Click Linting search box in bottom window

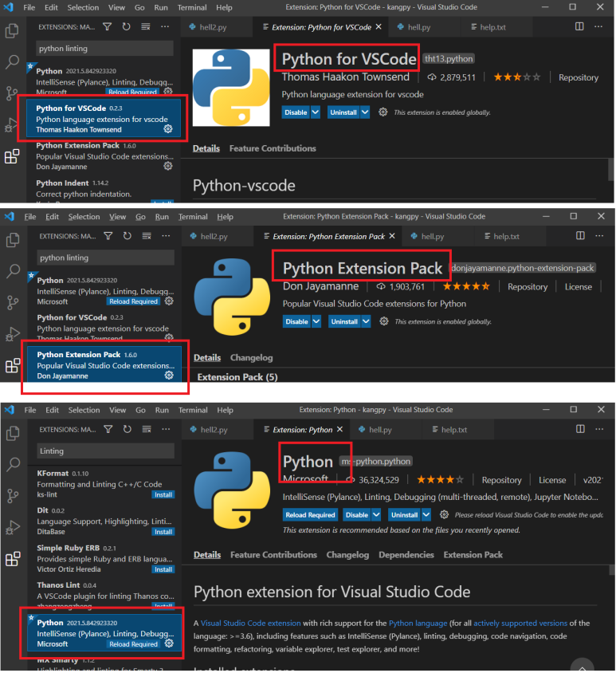105,451
